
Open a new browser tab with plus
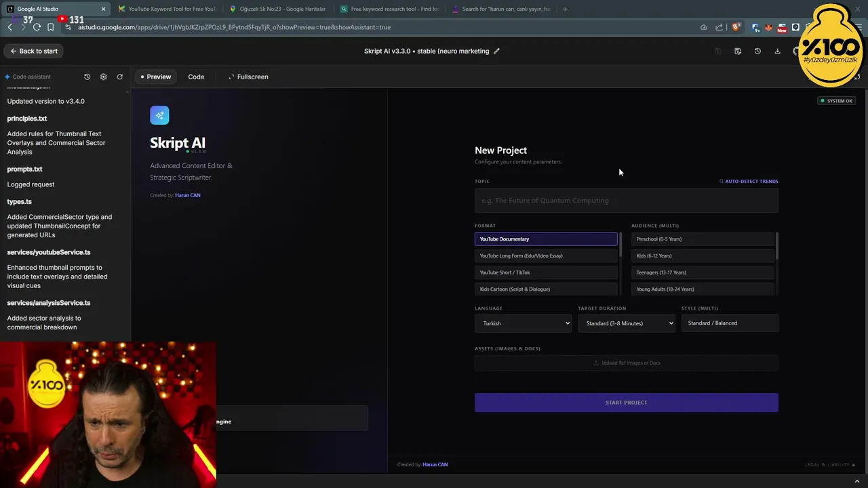click(565, 9)
